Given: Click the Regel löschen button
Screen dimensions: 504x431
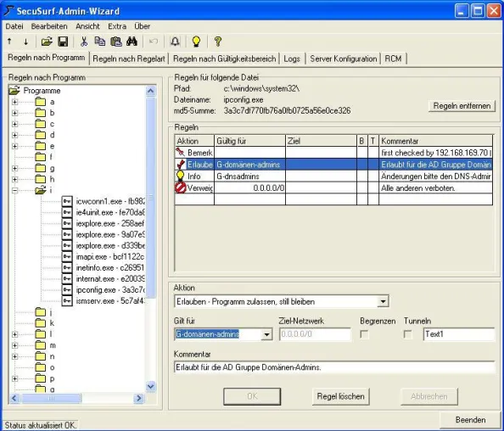Looking at the screenshot, I should pyautogui.click(x=340, y=396).
